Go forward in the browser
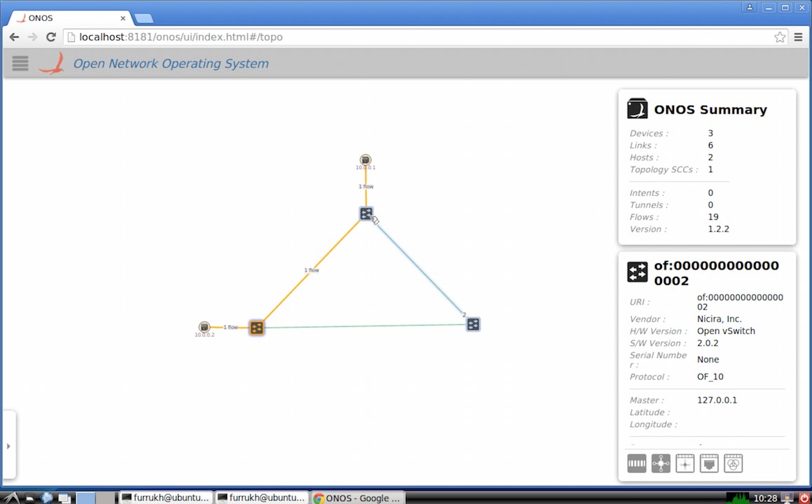812x504 pixels. pos(33,36)
